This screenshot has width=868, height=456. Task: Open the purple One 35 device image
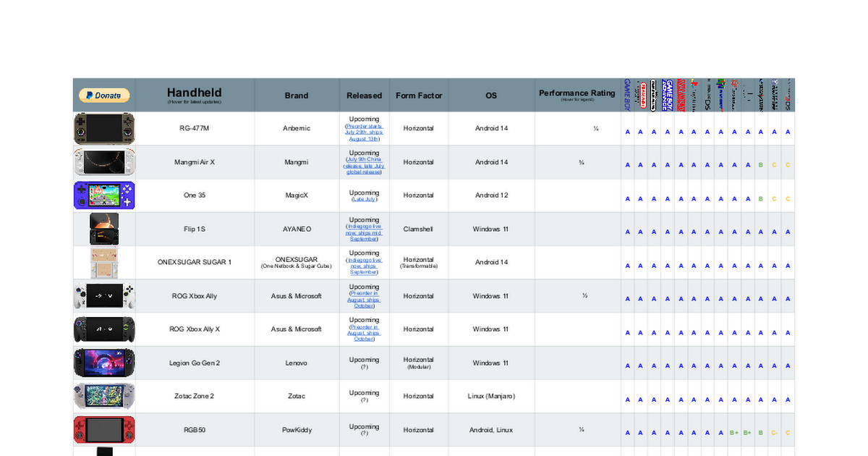coord(104,195)
